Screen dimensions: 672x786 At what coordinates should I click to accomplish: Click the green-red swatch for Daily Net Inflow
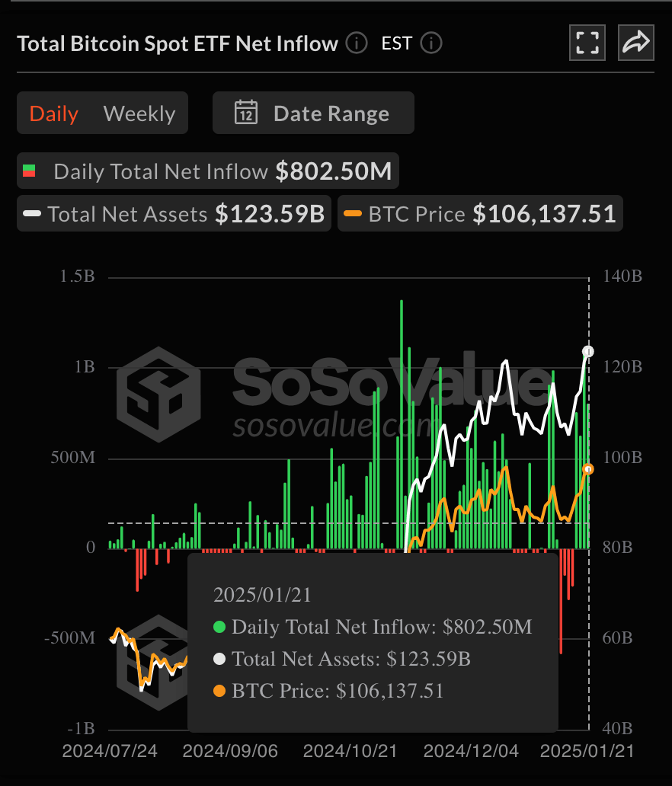(30, 171)
